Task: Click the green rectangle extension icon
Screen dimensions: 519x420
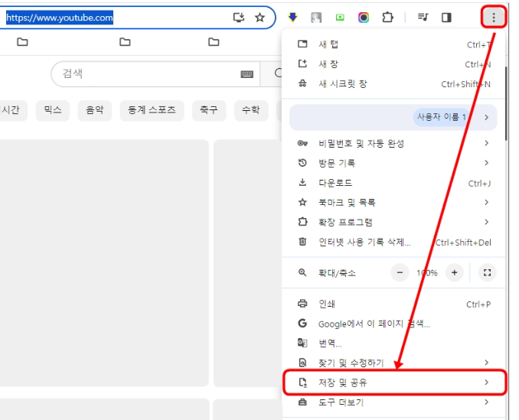Action: click(340, 17)
